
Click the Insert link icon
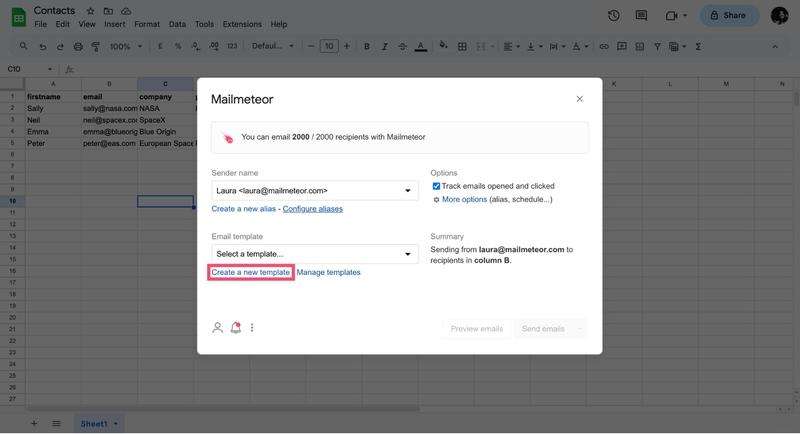tap(604, 46)
